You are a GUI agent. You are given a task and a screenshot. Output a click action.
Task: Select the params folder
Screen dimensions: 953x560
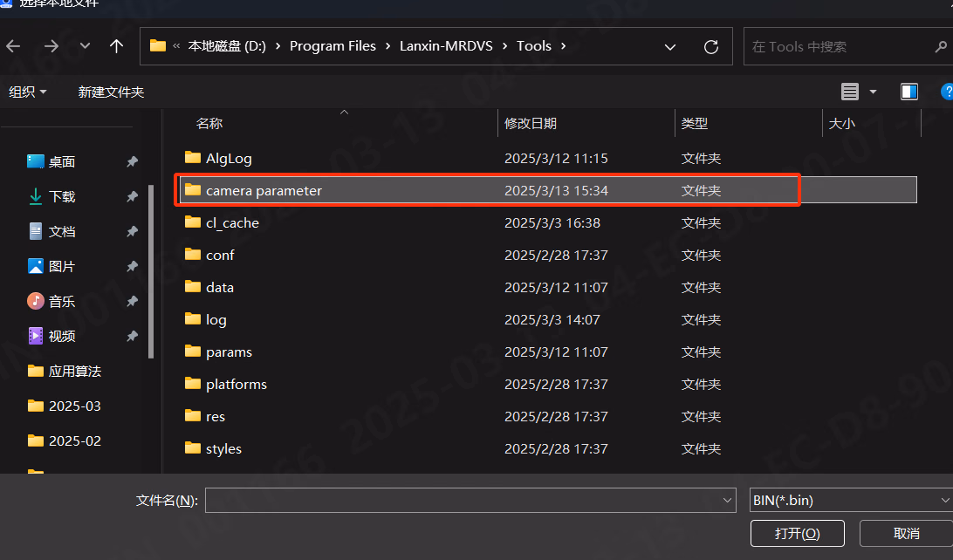[547, 352]
